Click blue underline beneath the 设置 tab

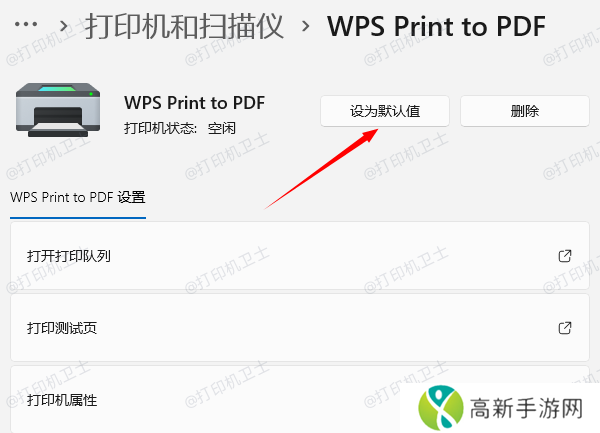tap(78, 218)
